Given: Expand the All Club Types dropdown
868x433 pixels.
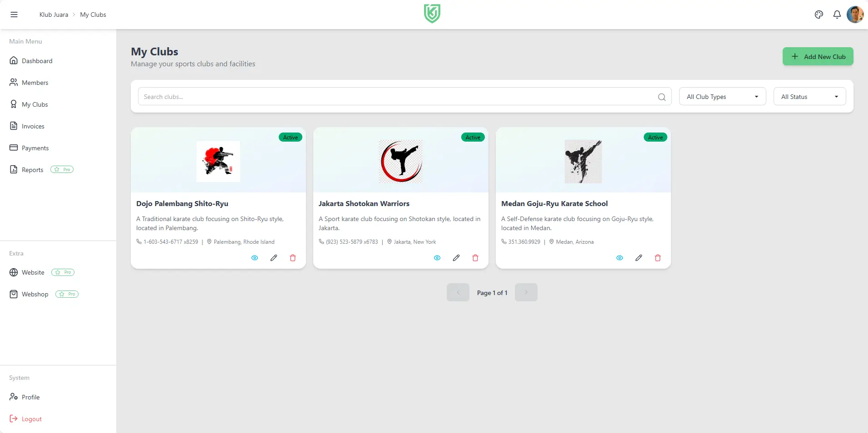Looking at the screenshot, I should (722, 97).
